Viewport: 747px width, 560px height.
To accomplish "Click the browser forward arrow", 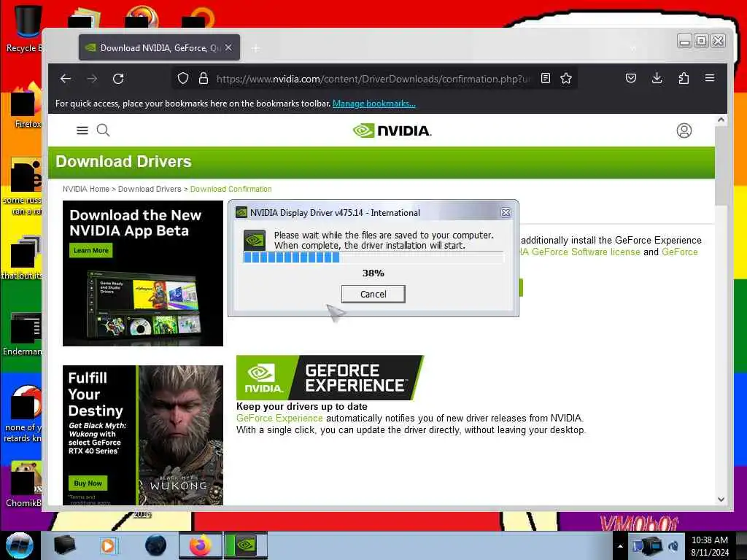I will [x=92, y=79].
